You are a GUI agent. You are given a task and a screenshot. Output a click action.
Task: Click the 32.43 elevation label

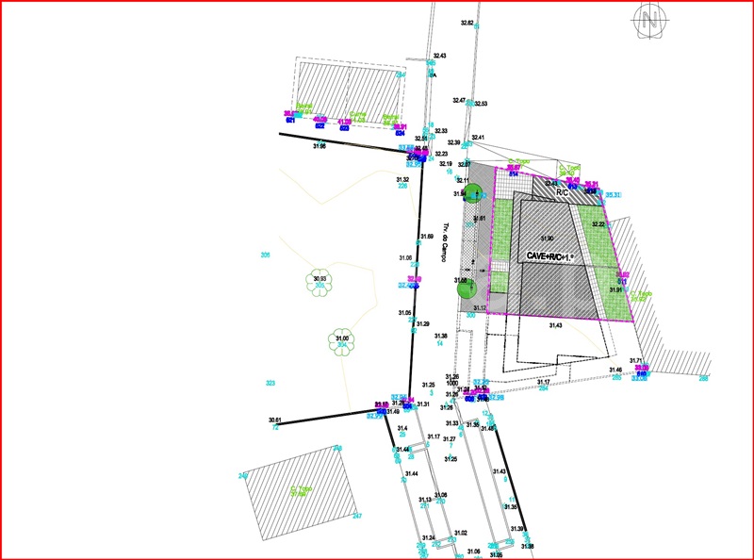point(439,56)
